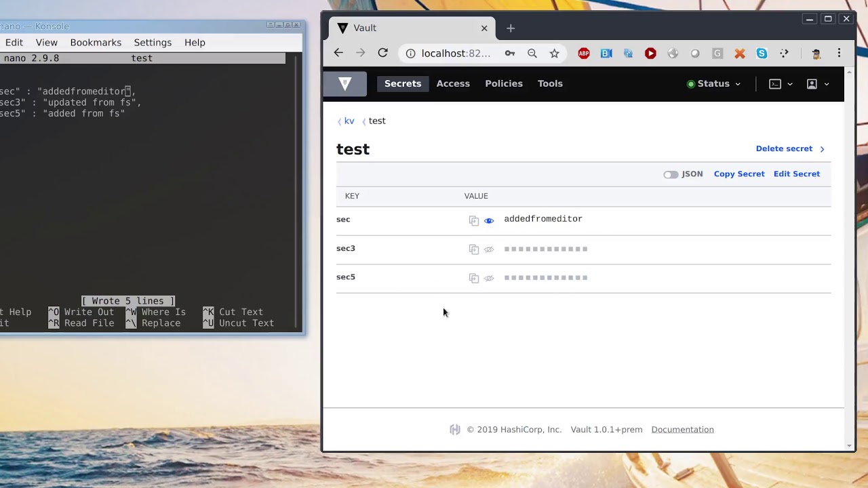Click the Skype browser extension icon
The width and height of the screenshot is (868, 488).
pyautogui.click(x=762, y=53)
